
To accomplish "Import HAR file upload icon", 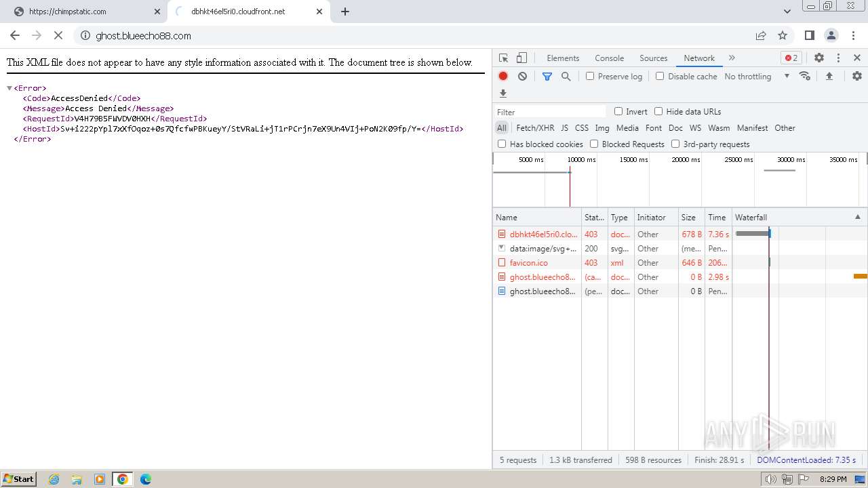I will click(829, 76).
